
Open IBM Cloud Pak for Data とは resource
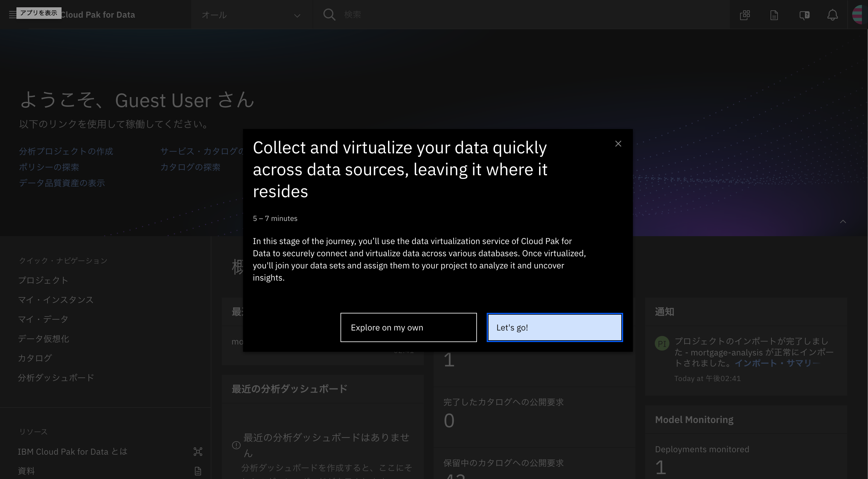[x=72, y=451]
